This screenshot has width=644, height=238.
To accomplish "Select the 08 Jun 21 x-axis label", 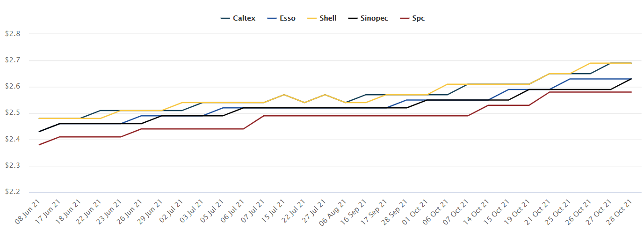I will pyautogui.click(x=28, y=211).
